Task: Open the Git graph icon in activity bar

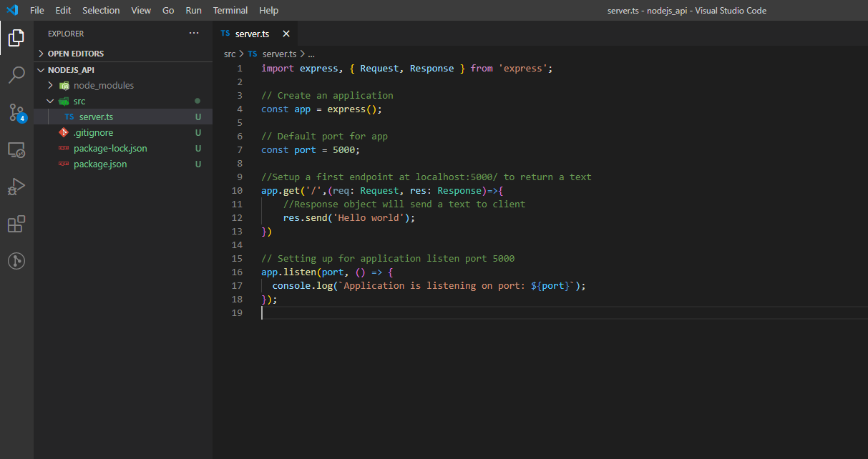Action: tap(16, 261)
